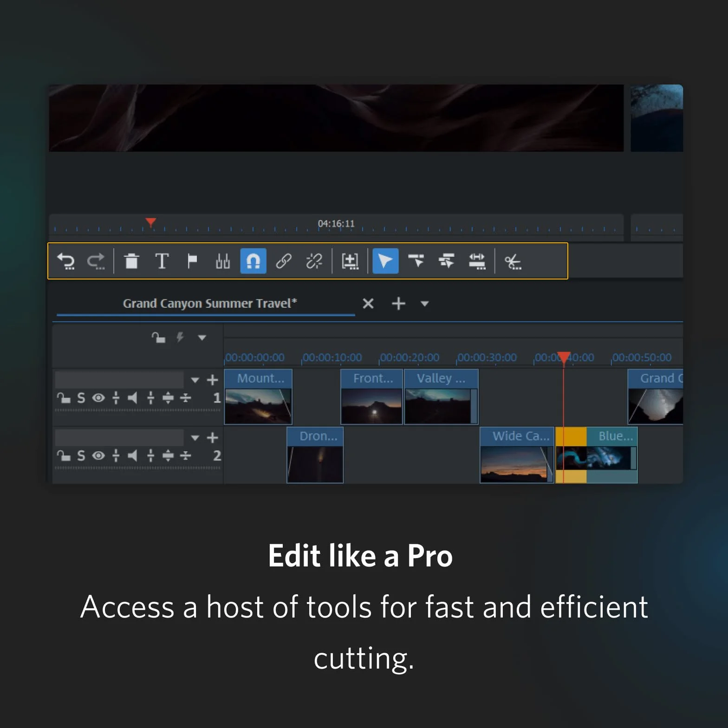Viewport: 728px width, 728px height.
Task: Click the Undo arrow in the toolbar
Action: (66, 261)
